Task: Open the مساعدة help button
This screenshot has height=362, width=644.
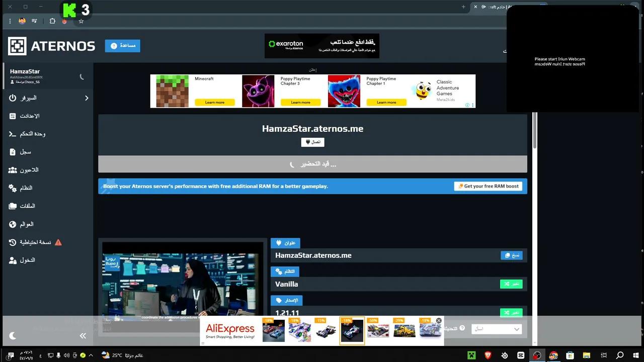Action: (123, 46)
